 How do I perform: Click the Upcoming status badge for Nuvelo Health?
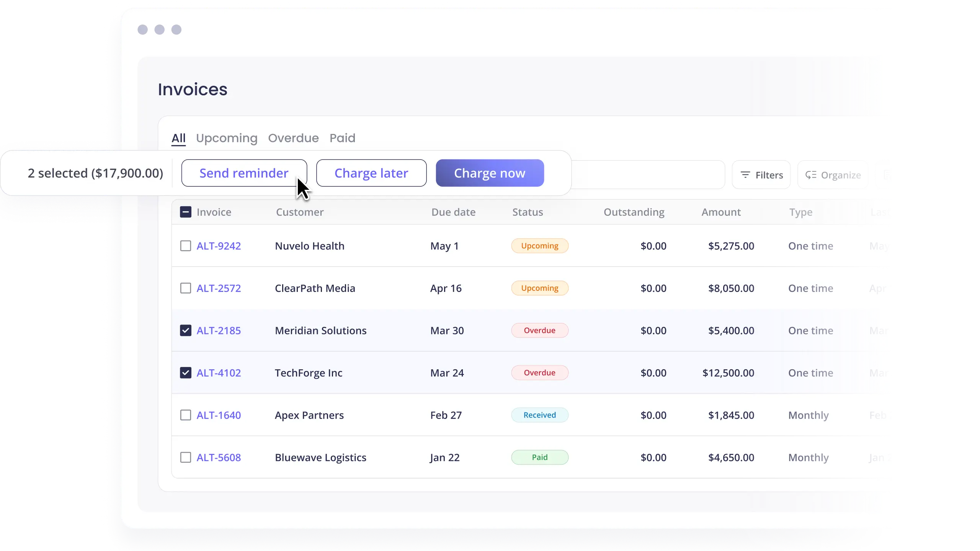[540, 246]
